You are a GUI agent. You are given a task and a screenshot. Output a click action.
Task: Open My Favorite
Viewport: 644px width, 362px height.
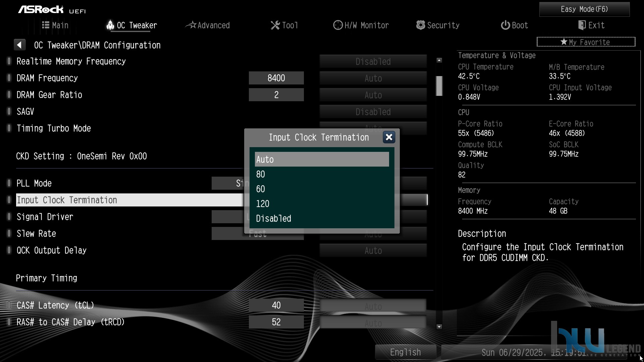[586, 42]
